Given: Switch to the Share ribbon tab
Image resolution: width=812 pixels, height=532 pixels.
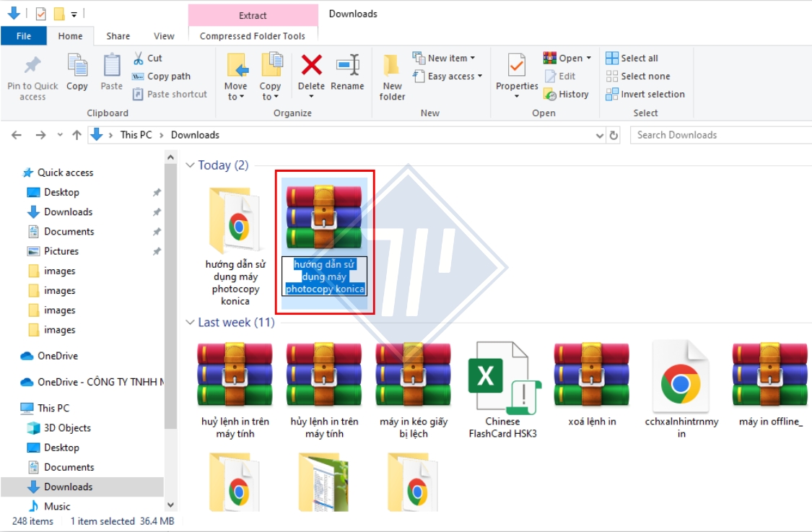Looking at the screenshot, I should click(x=118, y=36).
